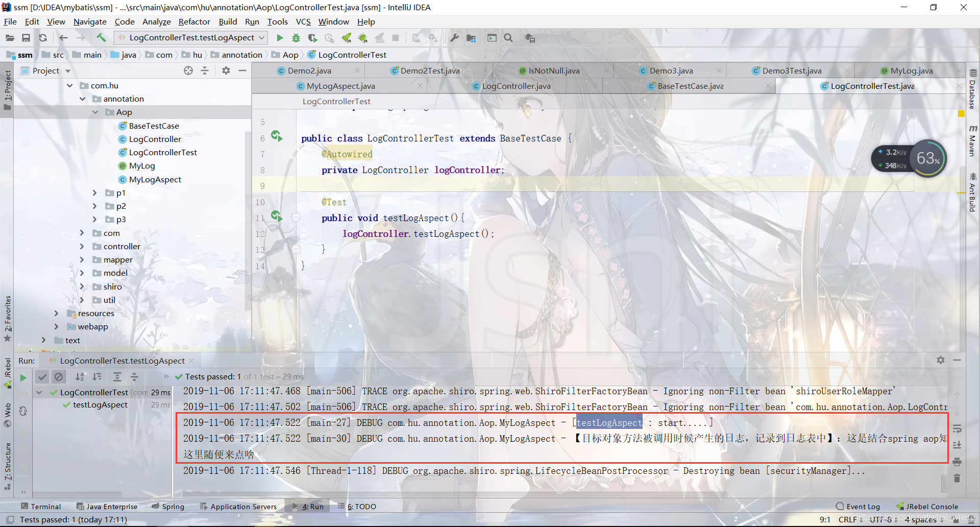Viewport: 980px width, 527px height.
Task: Run with coverage shield icon
Action: pos(312,38)
